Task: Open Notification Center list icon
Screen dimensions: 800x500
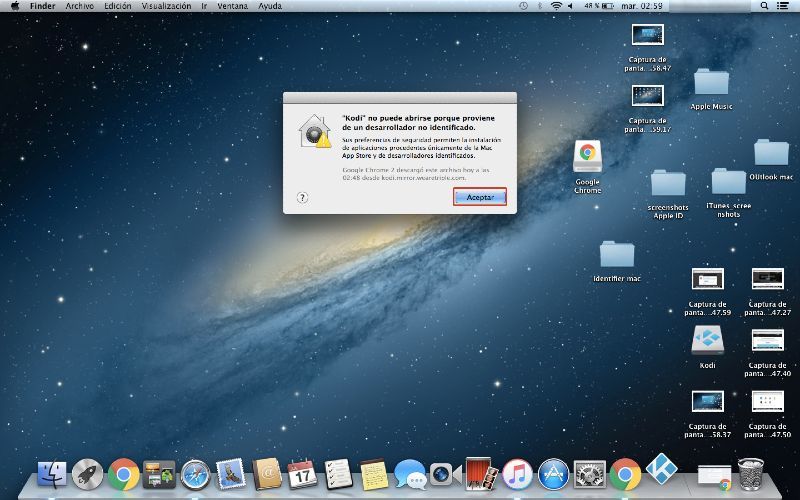Action: pos(782,6)
